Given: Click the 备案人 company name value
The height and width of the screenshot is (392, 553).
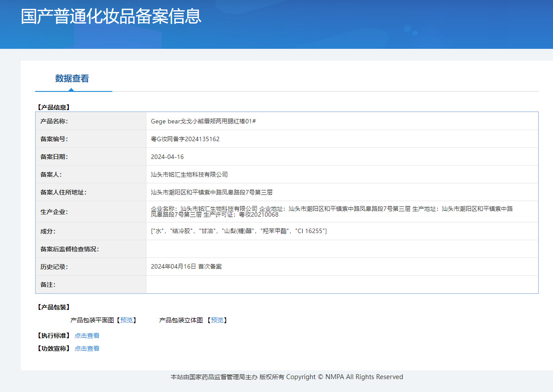Looking at the screenshot, I should click(189, 174).
